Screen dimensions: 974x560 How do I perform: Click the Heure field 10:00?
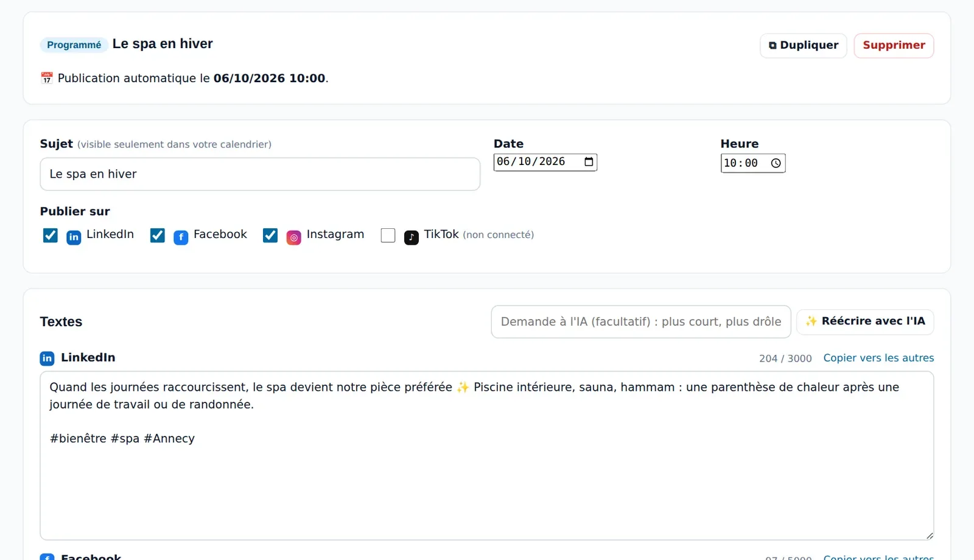tap(753, 163)
